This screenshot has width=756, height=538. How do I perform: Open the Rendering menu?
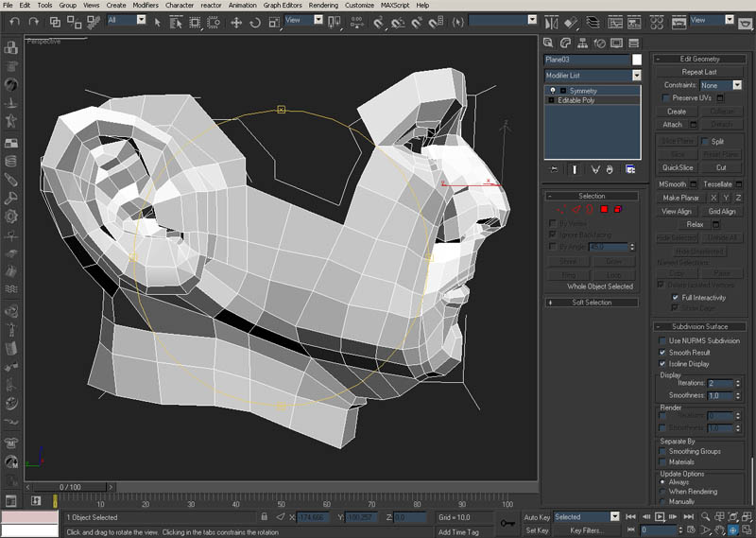click(323, 6)
